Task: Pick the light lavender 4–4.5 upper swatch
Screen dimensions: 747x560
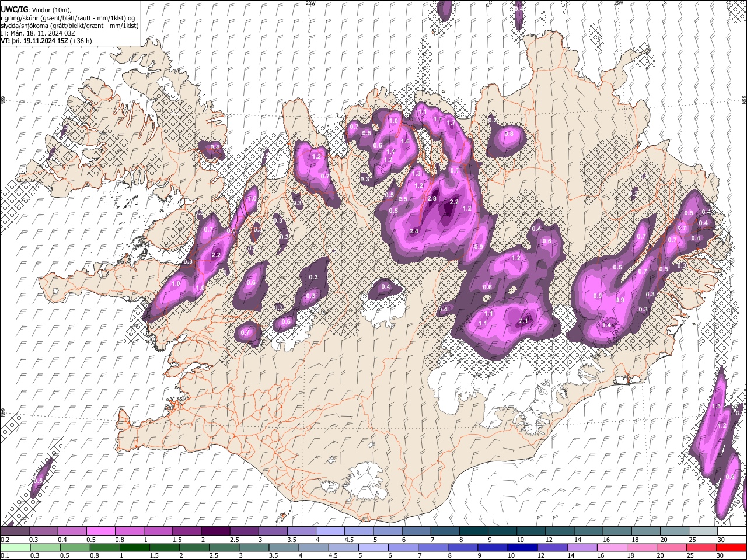Action: [x=330, y=531]
